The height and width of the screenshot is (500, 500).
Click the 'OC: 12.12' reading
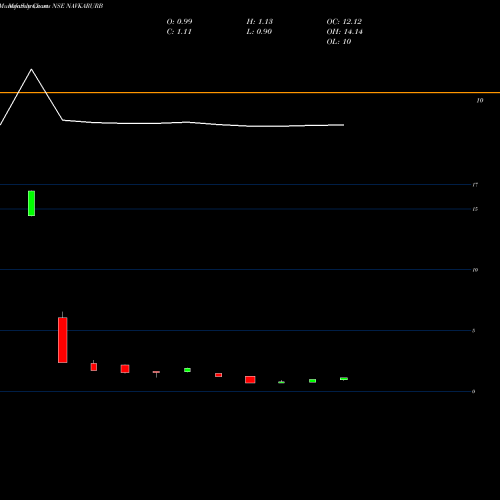point(344,21)
